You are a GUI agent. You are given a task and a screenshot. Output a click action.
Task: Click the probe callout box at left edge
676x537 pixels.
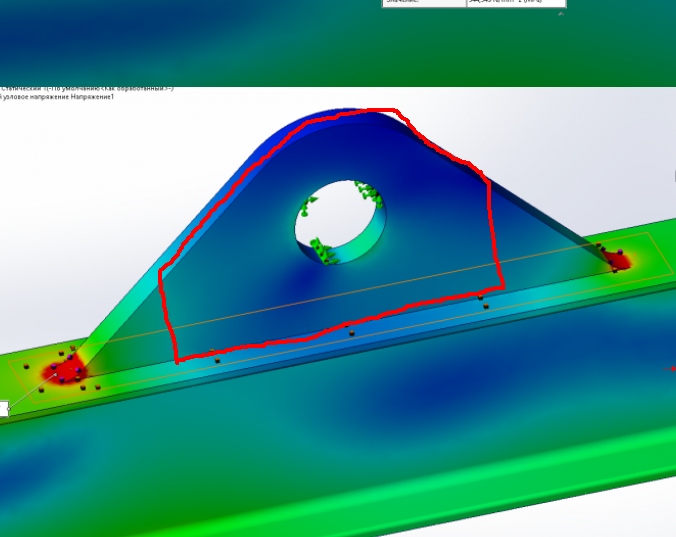coord(3,408)
